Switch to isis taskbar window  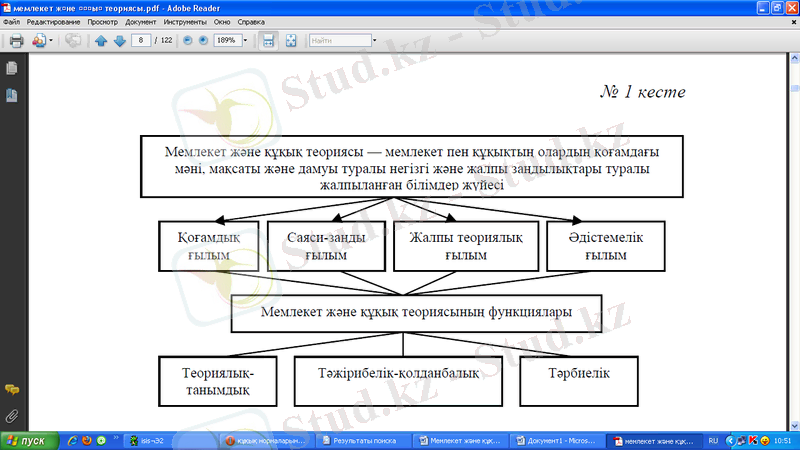(x=172, y=441)
